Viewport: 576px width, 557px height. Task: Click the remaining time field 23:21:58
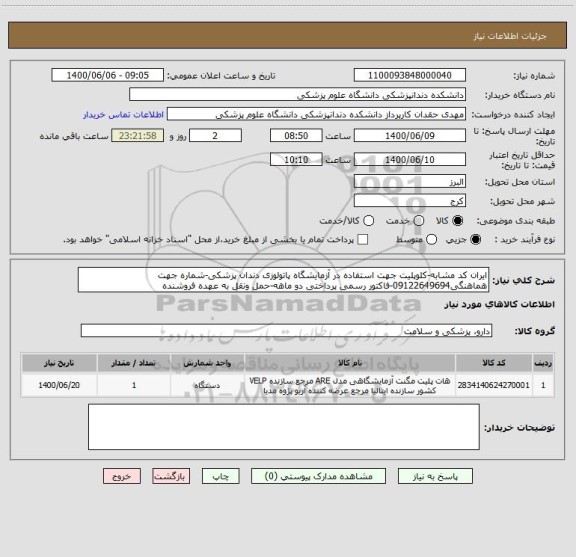138,136
